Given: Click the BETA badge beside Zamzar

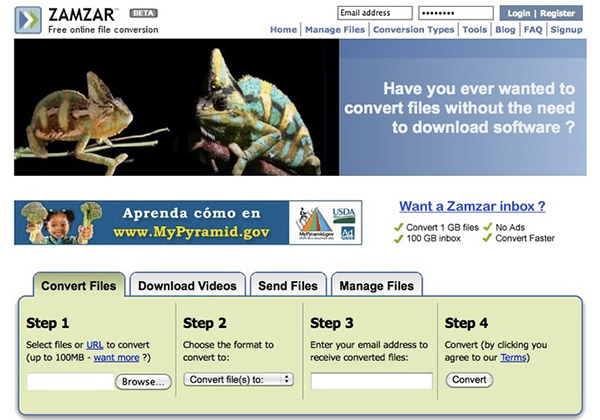Looking at the screenshot, I should pos(143,13).
